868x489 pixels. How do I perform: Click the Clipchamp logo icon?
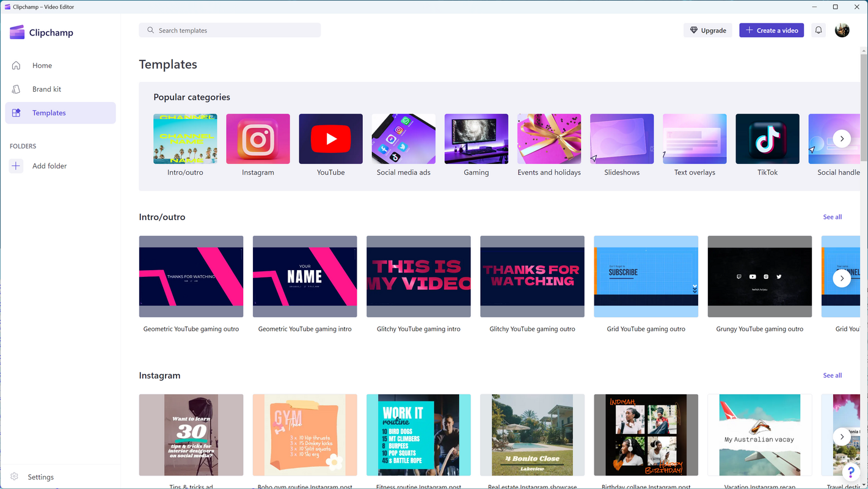click(x=17, y=32)
